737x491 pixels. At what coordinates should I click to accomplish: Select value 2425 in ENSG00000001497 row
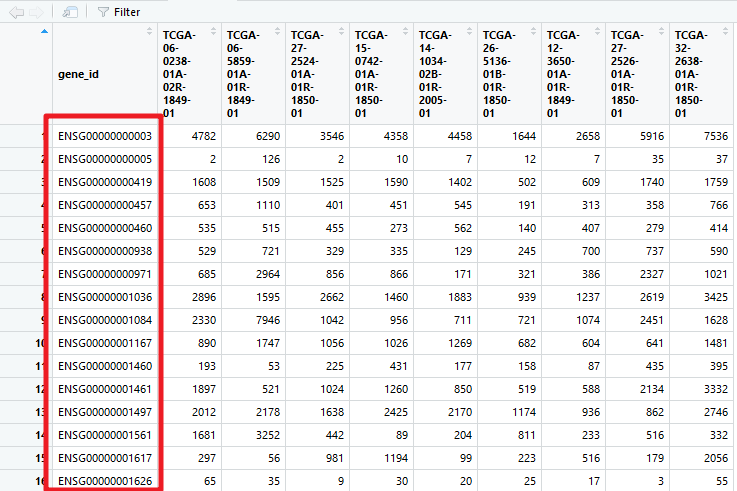[396, 413]
